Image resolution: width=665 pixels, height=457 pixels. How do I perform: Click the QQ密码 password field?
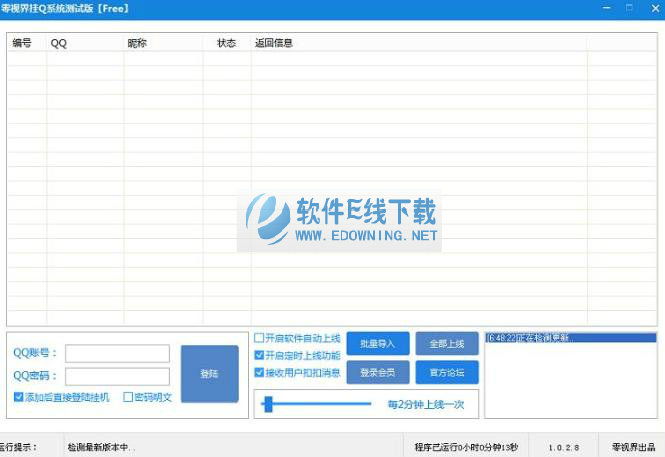(x=117, y=376)
